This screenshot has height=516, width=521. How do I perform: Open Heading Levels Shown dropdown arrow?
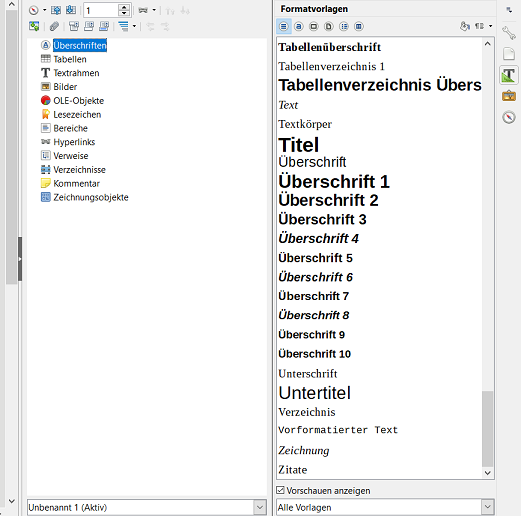click(134, 26)
